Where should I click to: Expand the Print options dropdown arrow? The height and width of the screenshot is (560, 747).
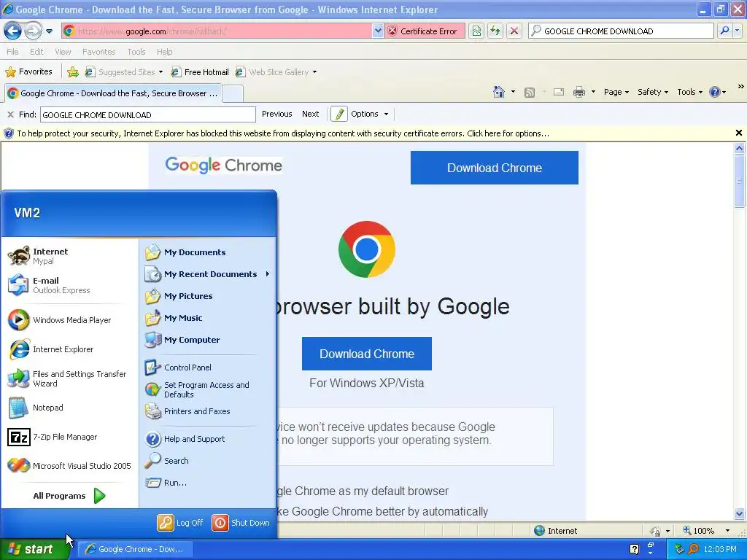coord(593,92)
